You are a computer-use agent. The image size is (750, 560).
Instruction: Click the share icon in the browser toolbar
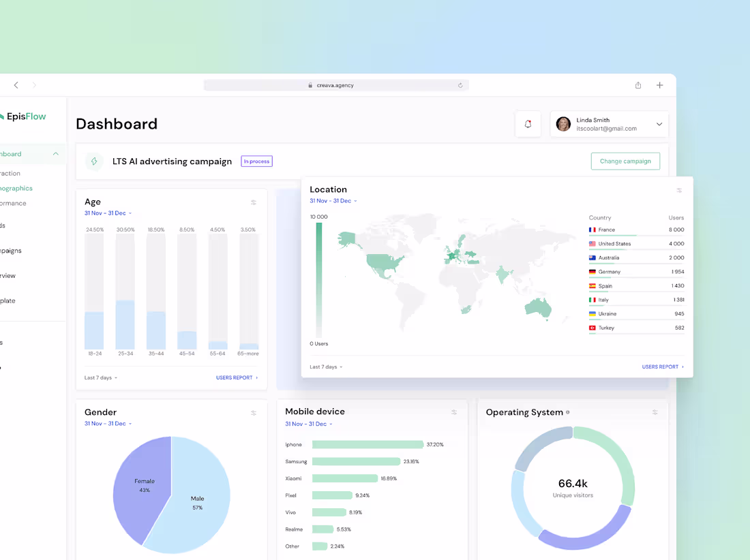point(637,85)
